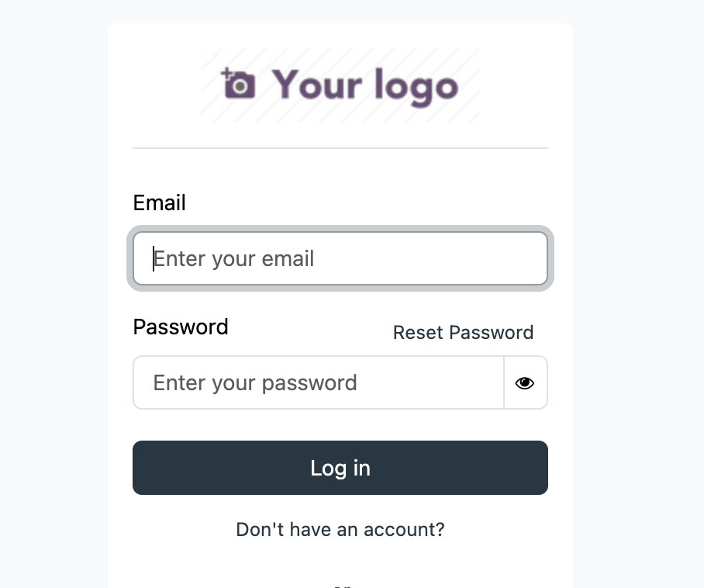Click the divider line under the logo
The height and width of the screenshot is (588, 704).
click(340, 147)
